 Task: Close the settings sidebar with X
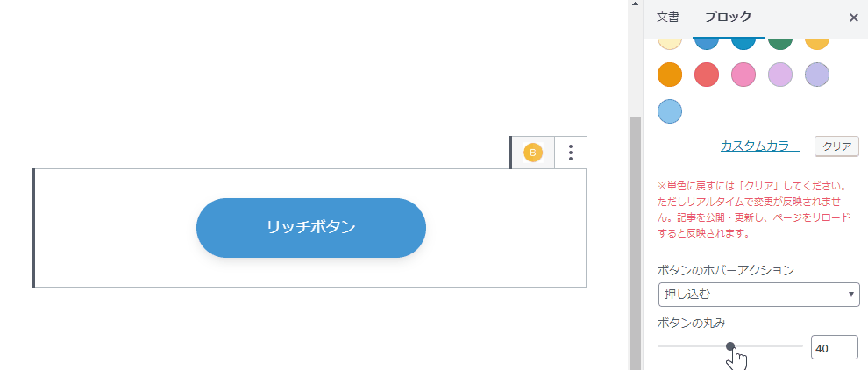point(854,18)
